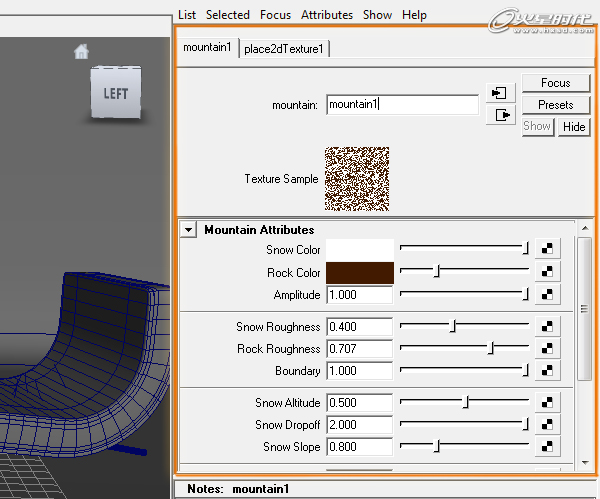Click the Show button
This screenshot has width=600, height=499.
[x=537, y=126]
